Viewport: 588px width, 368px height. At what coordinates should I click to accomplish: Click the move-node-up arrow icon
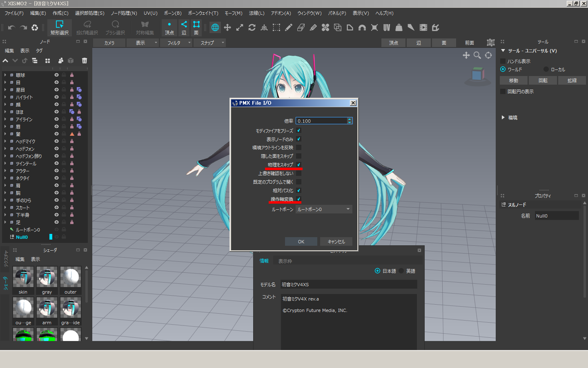click(x=5, y=61)
